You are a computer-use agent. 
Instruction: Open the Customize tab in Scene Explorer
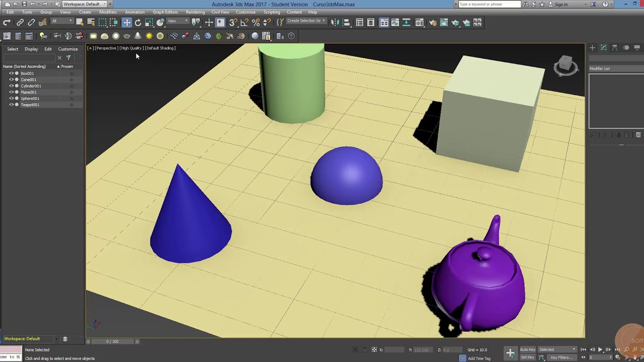coord(68,49)
